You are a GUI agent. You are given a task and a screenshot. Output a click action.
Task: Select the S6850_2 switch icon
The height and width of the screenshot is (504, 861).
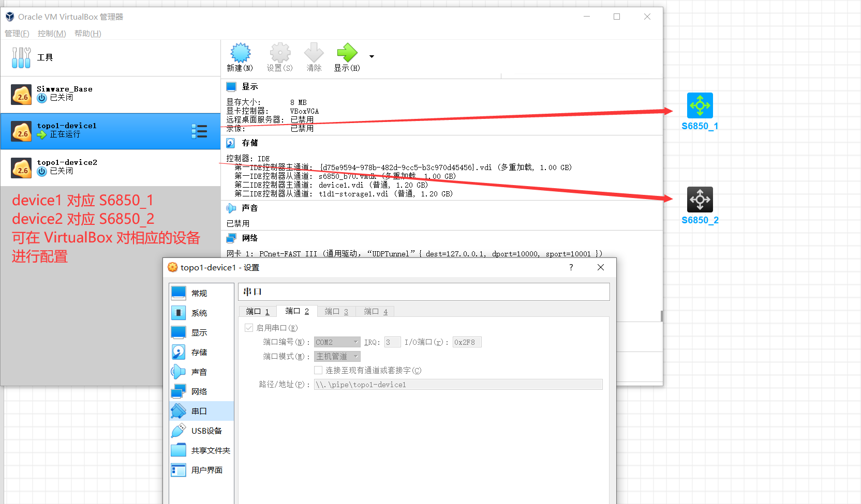click(x=700, y=200)
